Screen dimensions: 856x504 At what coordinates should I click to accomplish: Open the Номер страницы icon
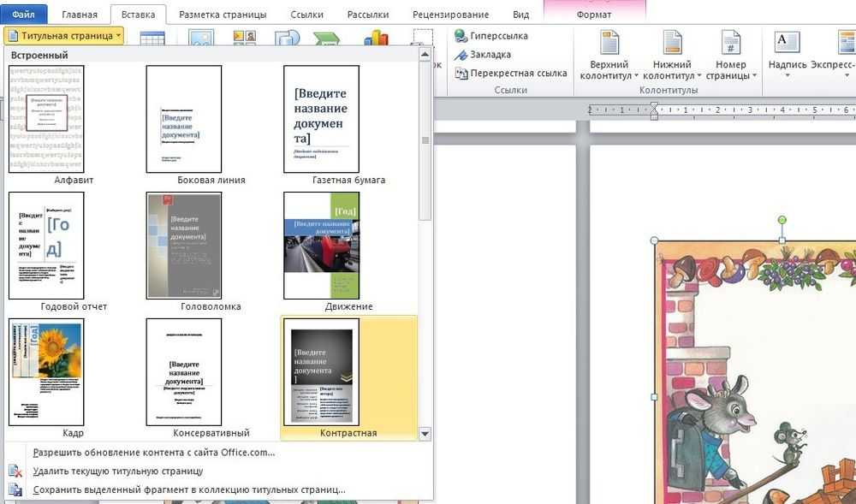pyautogui.click(x=730, y=43)
